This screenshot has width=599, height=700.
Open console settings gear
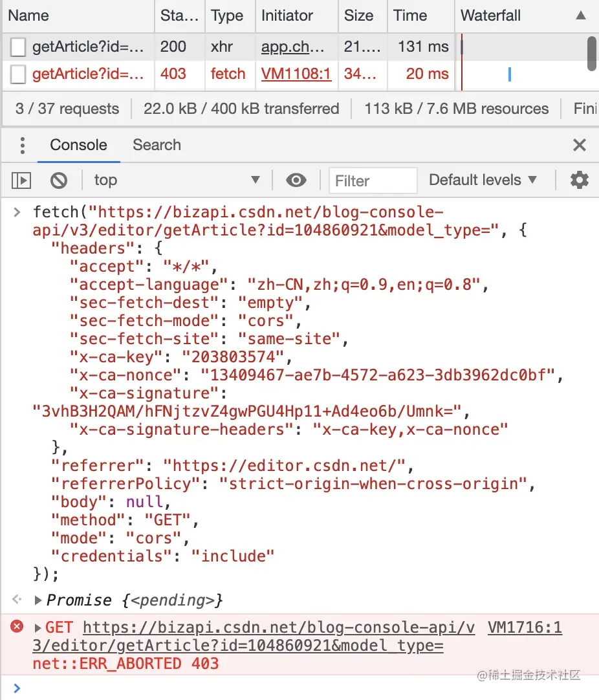pyautogui.click(x=580, y=180)
